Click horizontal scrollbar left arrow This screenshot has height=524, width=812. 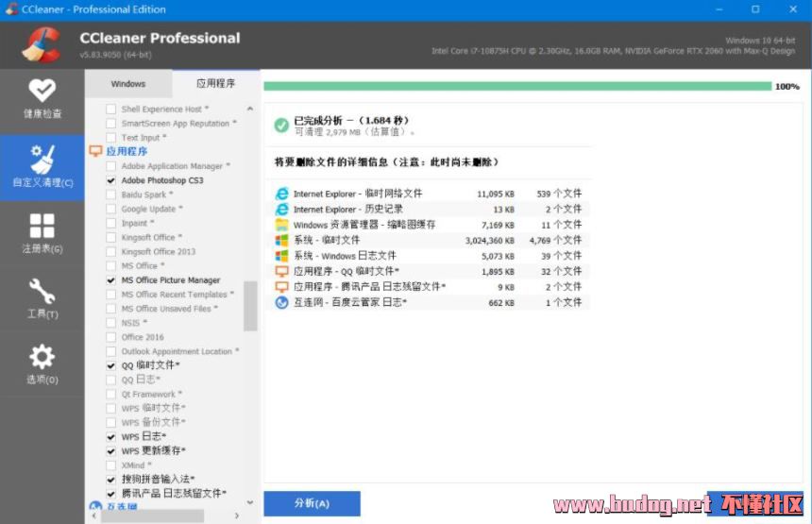93,516
